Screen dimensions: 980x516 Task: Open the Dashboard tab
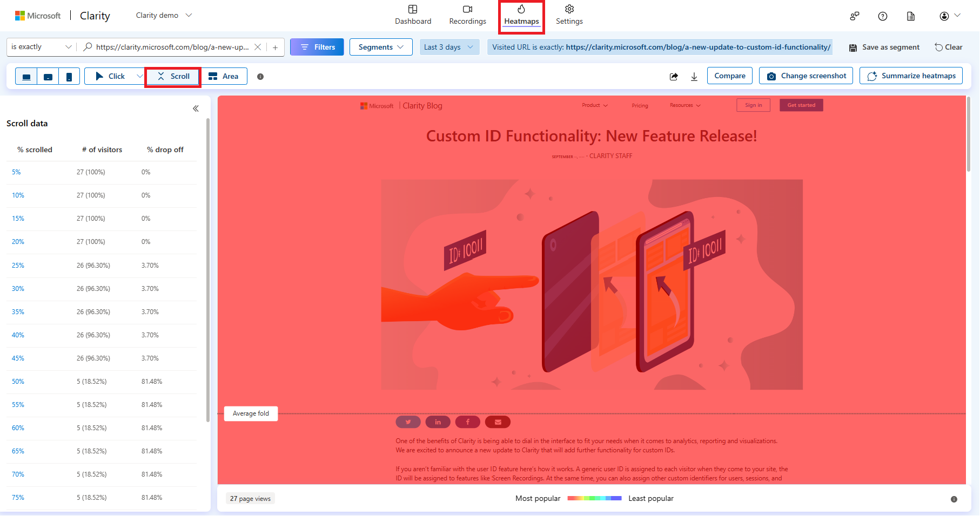coord(413,15)
